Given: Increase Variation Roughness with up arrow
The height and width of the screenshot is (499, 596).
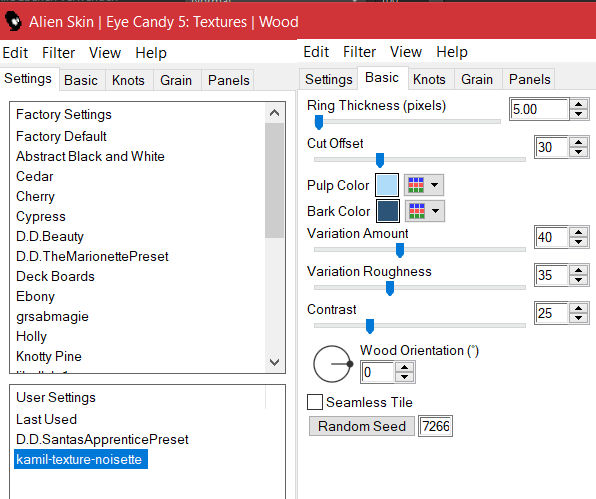Looking at the screenshot, I should [579, 270].
